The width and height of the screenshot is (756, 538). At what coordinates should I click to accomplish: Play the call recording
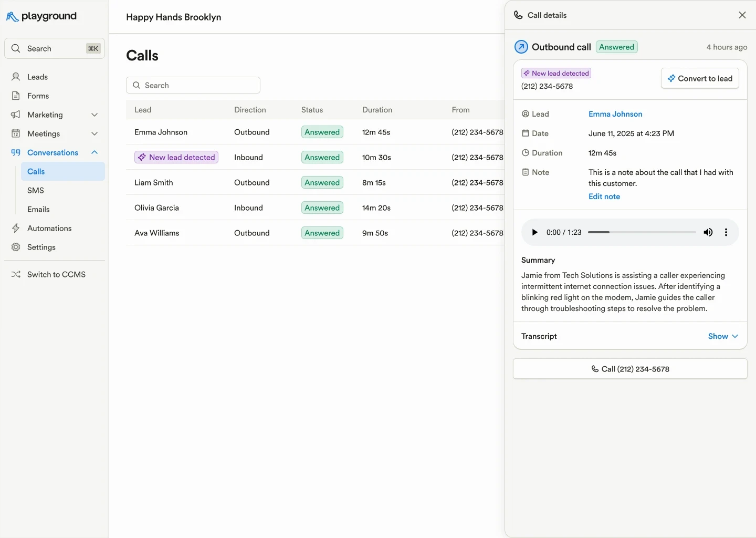534,232
